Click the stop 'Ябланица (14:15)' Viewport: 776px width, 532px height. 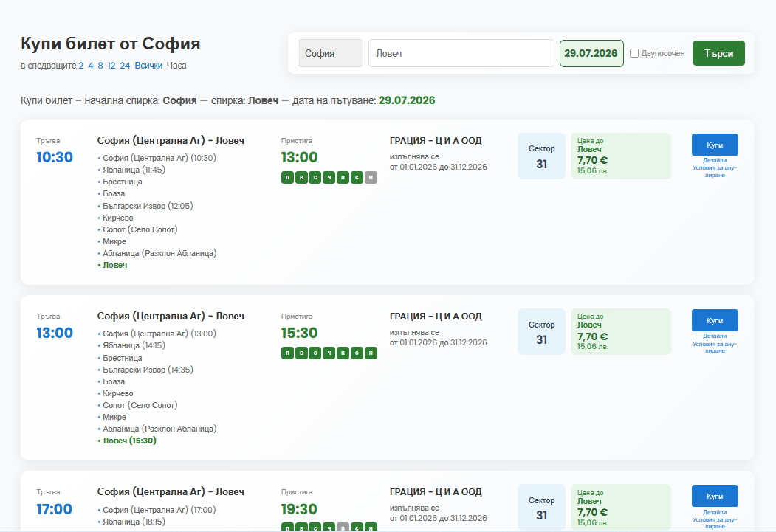pyautogui.click(x=134, y=345)
